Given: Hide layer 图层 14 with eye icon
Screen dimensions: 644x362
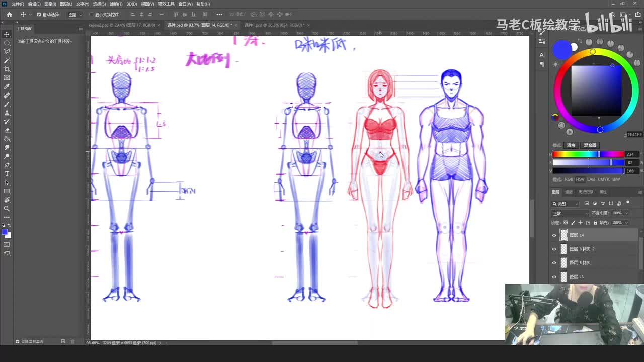Looking at the screenshot, I should click(554, 235).
